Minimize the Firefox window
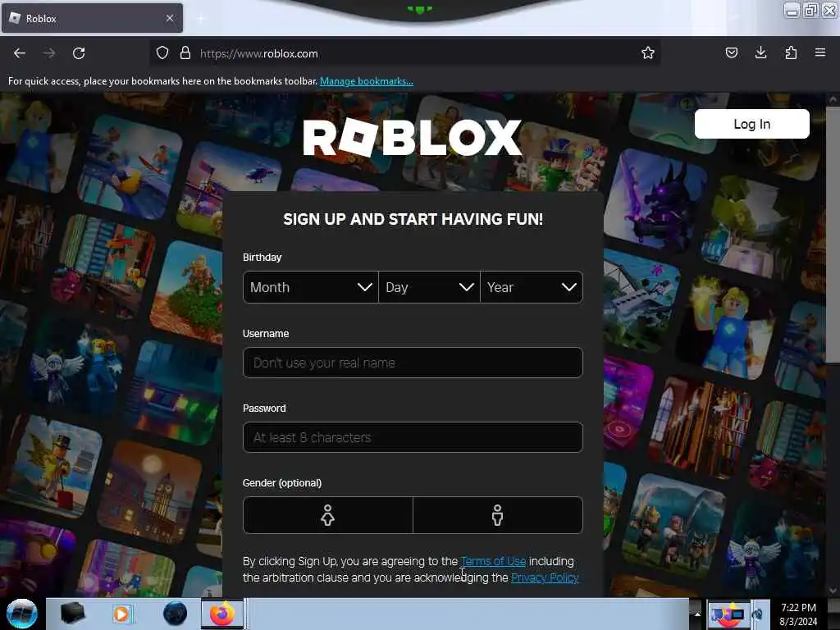840x630 pixels. pyautogui.click(x=792, y=10)
